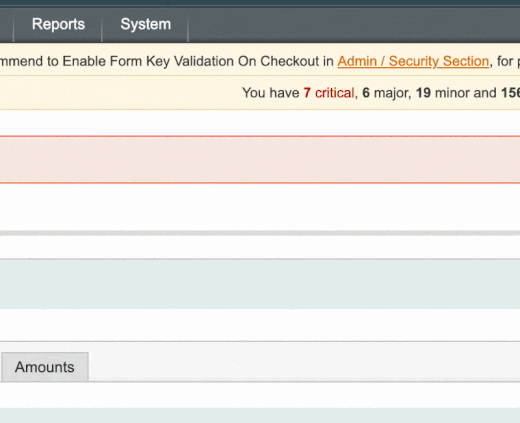Click the 'You have' notification summary text

(270, 93)
